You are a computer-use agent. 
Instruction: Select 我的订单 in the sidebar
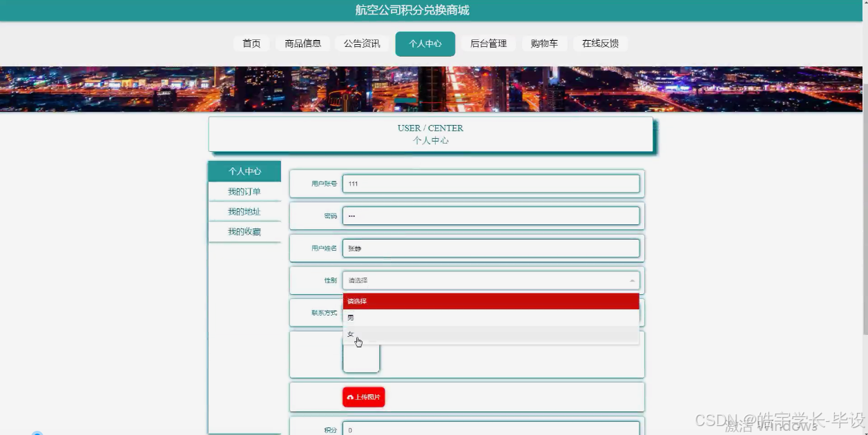[x=244, y=191]
